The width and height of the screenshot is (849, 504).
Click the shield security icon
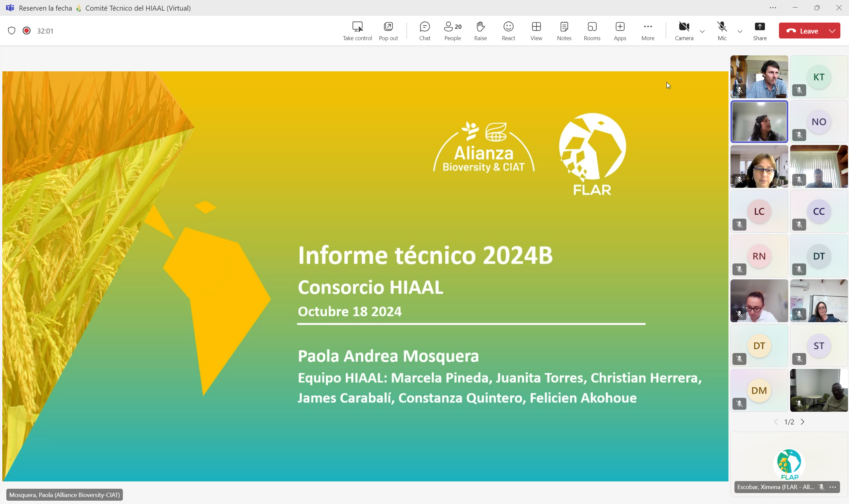click(x=12, y=31)
